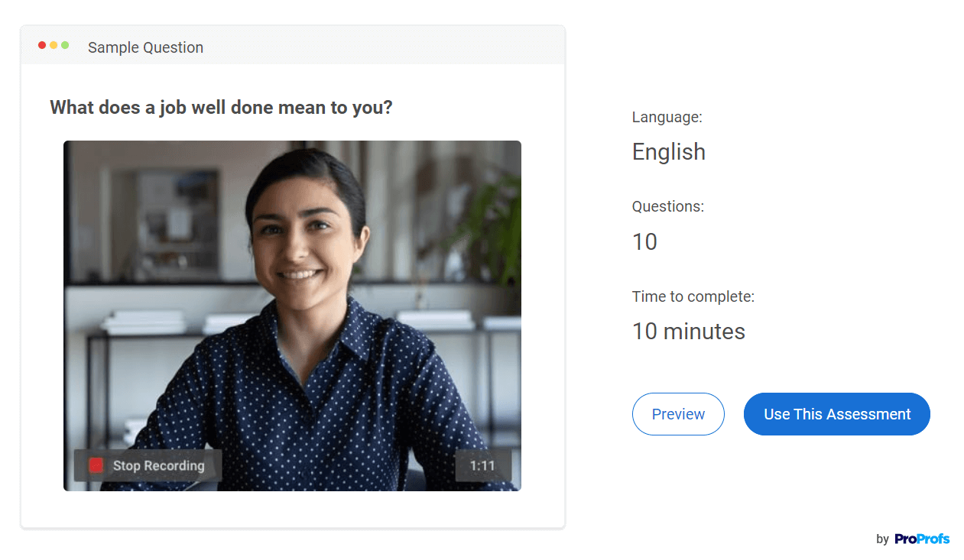Select the Sample Question title text
Viewport: 964px width, 560px height.
click(145, 47)
